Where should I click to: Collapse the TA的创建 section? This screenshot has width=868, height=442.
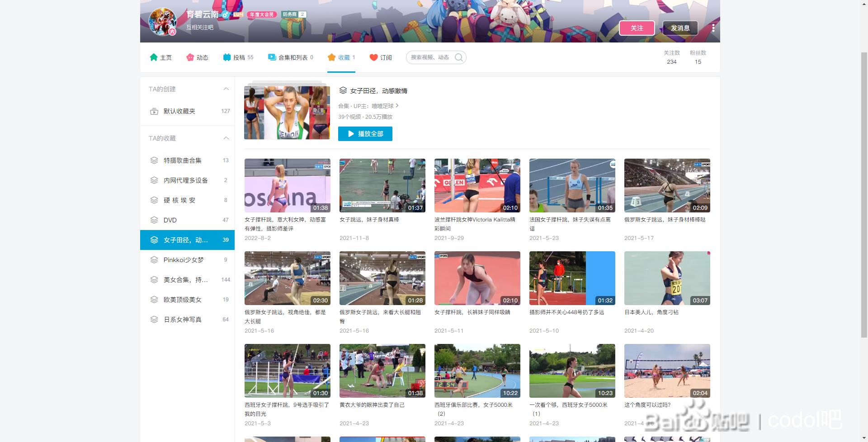226,89
